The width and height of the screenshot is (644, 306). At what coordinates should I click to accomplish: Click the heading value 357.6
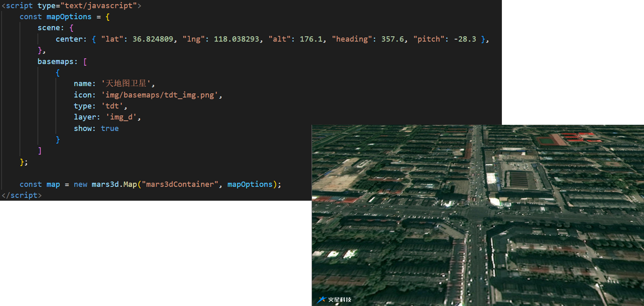392,39
